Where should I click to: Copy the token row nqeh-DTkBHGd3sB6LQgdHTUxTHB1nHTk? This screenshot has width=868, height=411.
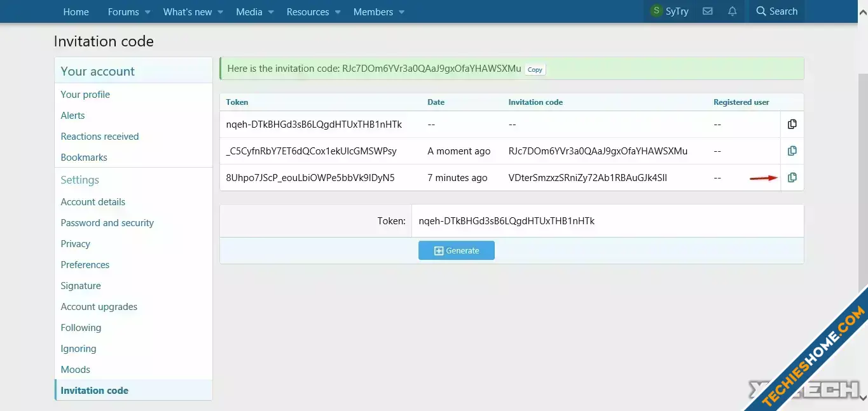pyautogui.click(x=792, y=125)
